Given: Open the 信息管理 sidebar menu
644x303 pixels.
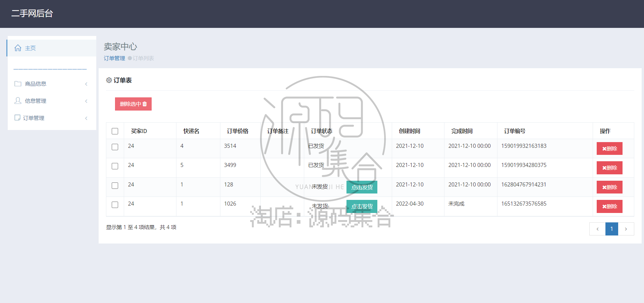Looking at the screenshot, I should (52, 101).
